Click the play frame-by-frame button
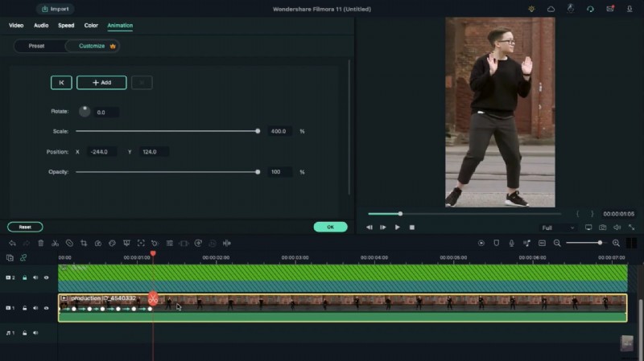The image size is (644, 361). tap(383, 228)
